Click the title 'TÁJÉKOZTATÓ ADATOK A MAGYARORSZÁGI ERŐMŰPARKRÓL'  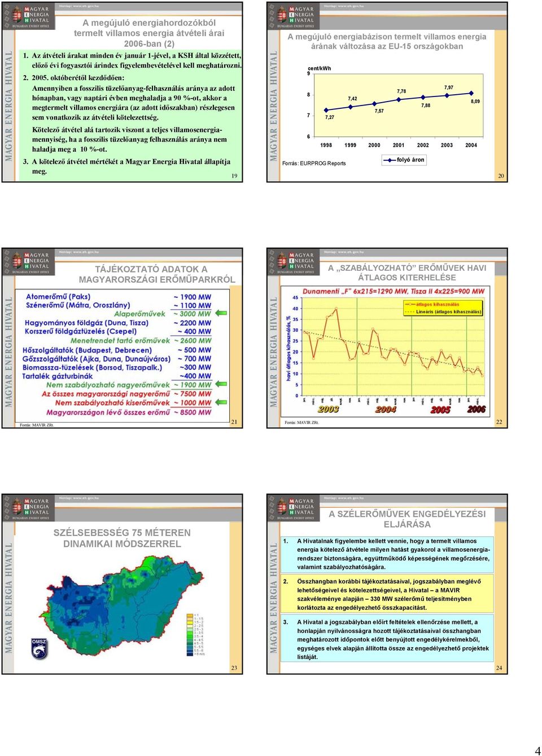(157, 274)
